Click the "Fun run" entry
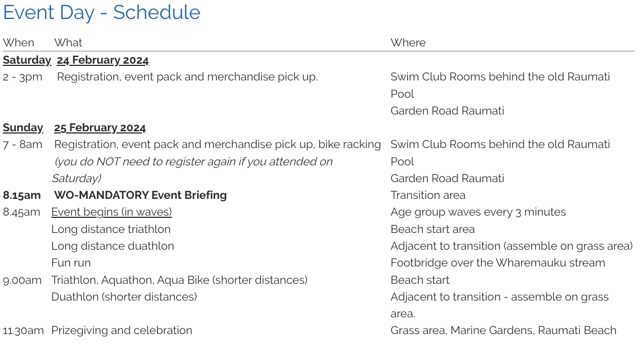Screen dimensions: 644x343 (x=71, y=263)
